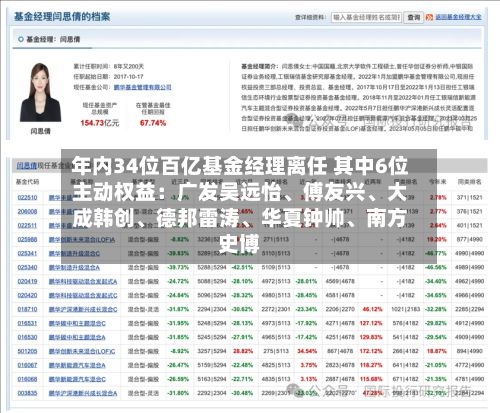Viewport: 500px width, 413px height.
Task: Click the -39.73% return value
Action: pos(178,268)
